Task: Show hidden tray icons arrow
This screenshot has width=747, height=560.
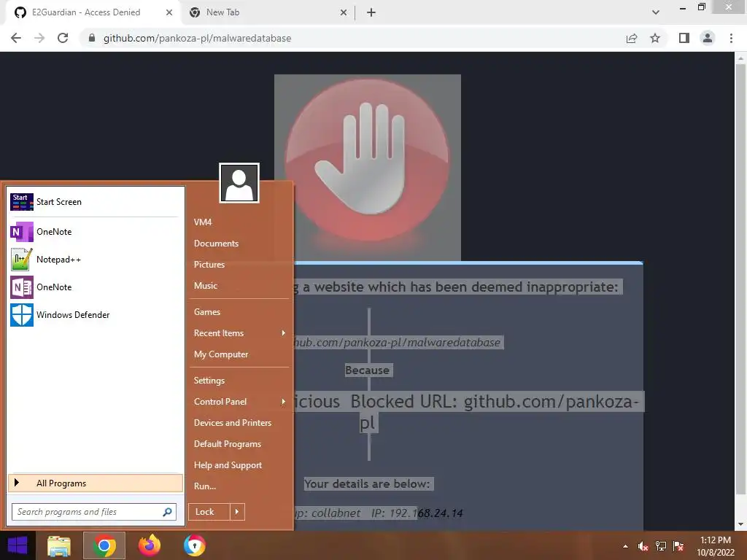Action: click(625, 546)
